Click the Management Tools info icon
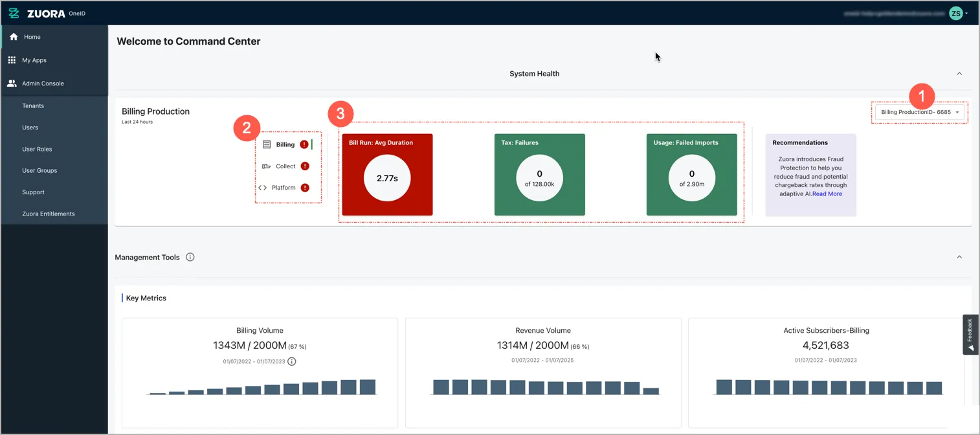Viewport: 980px width, 435px height. pyautogui.click(x=190, y=257)
